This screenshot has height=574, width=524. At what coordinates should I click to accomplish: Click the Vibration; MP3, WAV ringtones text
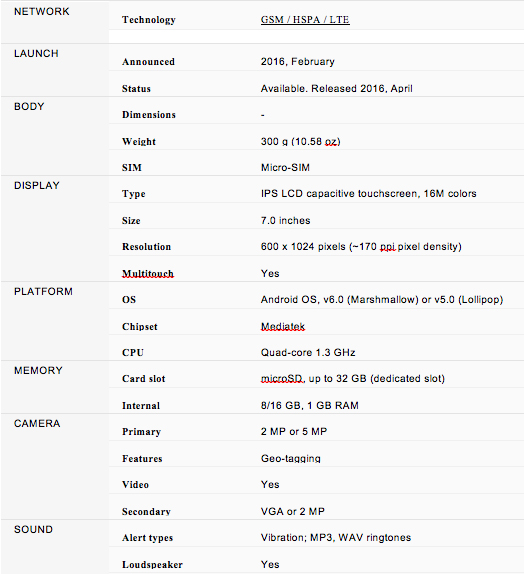coord(336,538)
